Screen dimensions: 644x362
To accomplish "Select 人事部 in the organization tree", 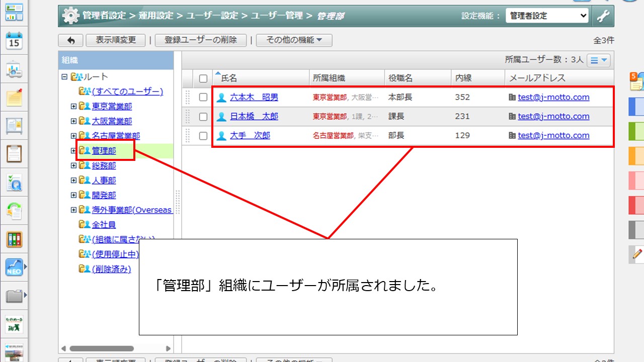I will point(104,180).
